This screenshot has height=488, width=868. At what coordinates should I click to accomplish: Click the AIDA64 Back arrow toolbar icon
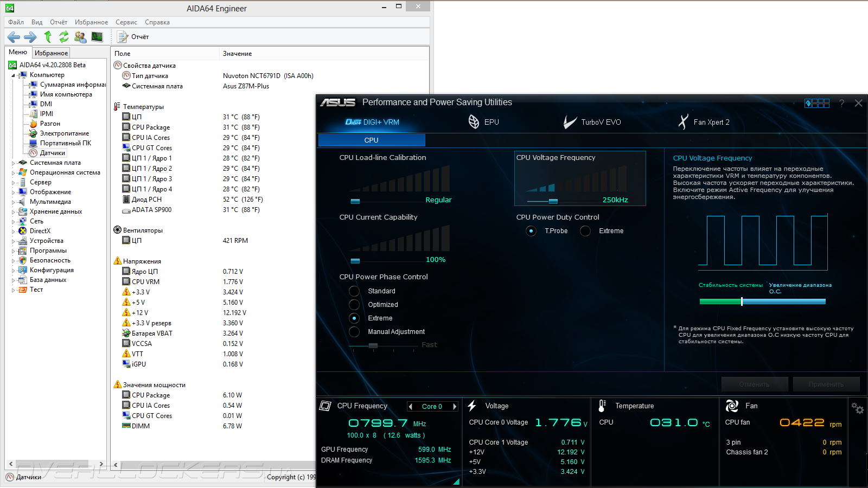tap(14, 37)
